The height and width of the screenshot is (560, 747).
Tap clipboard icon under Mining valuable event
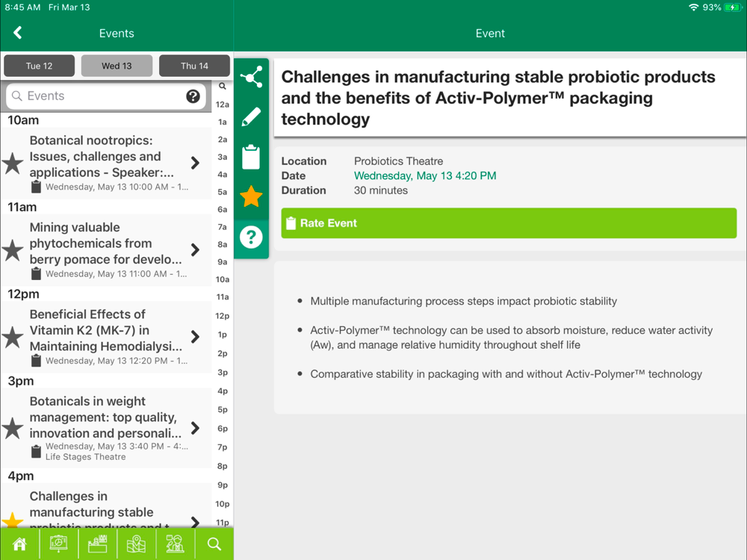[x=36, y=274]
